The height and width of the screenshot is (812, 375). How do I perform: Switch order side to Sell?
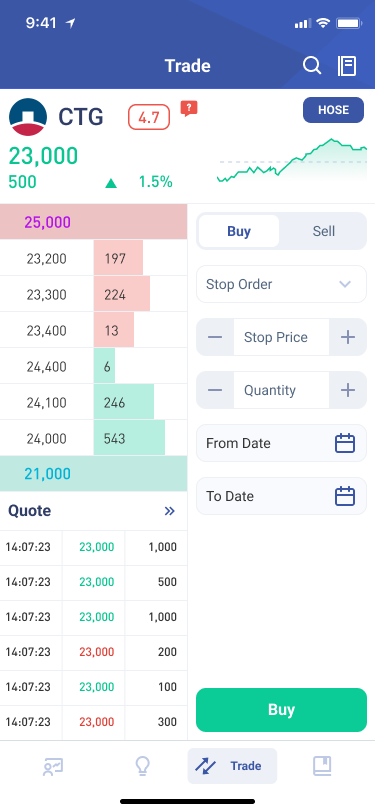(324, 231)
